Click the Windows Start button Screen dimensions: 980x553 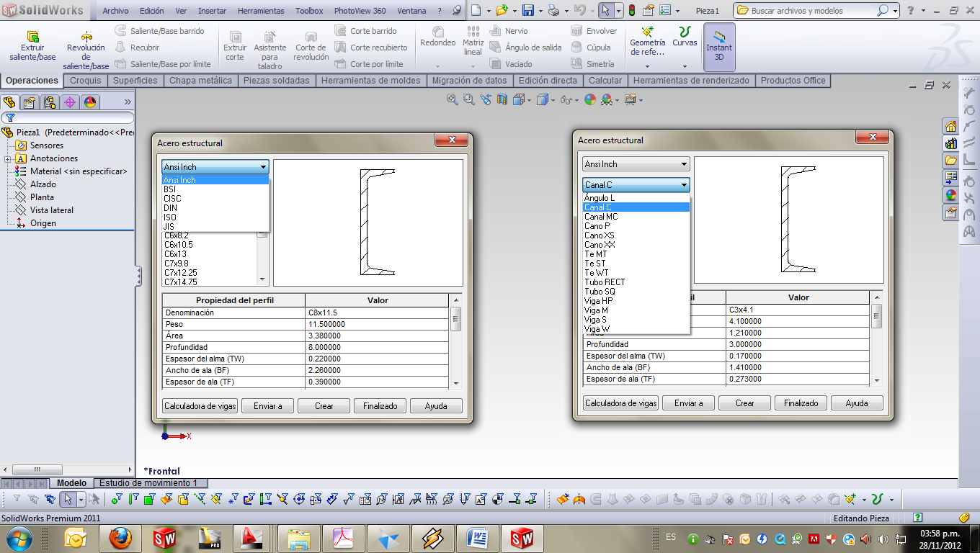tap(17, 538)
